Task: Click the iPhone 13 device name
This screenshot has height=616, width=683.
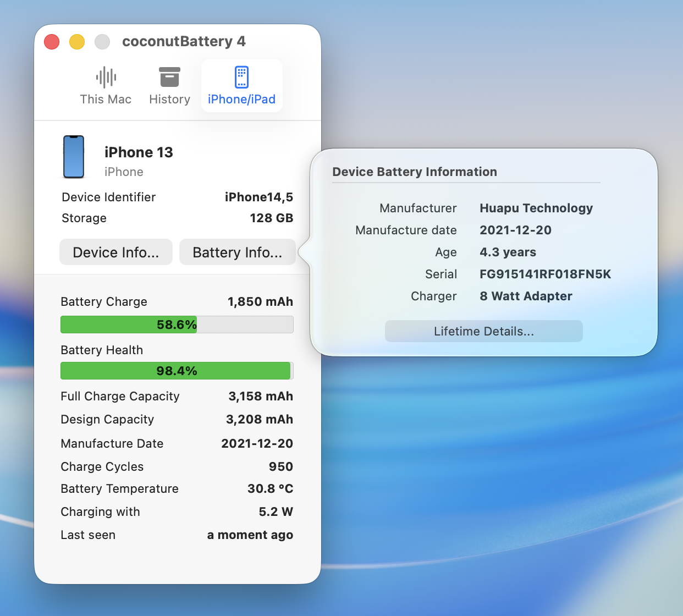Action: click(x=139, y=152)
